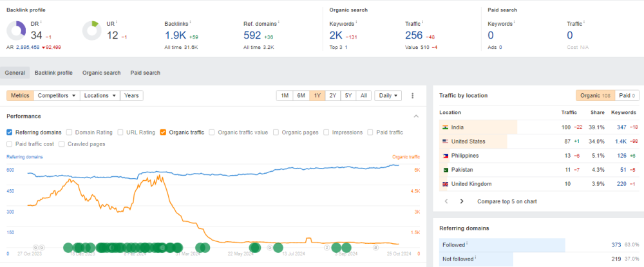Open the Daily interval dropdown
The image size is (644, 267).
click(388, 96)
